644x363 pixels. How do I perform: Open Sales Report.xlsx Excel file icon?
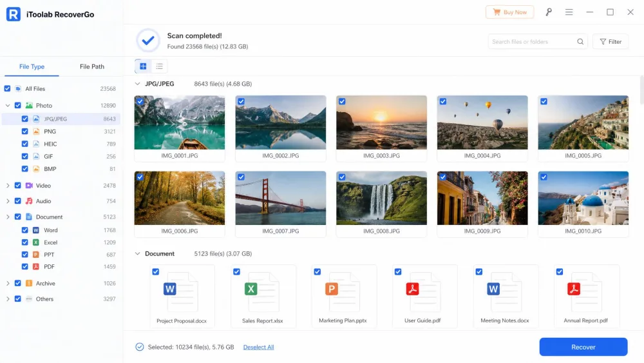pyautogui.click(x=262, y=291)
